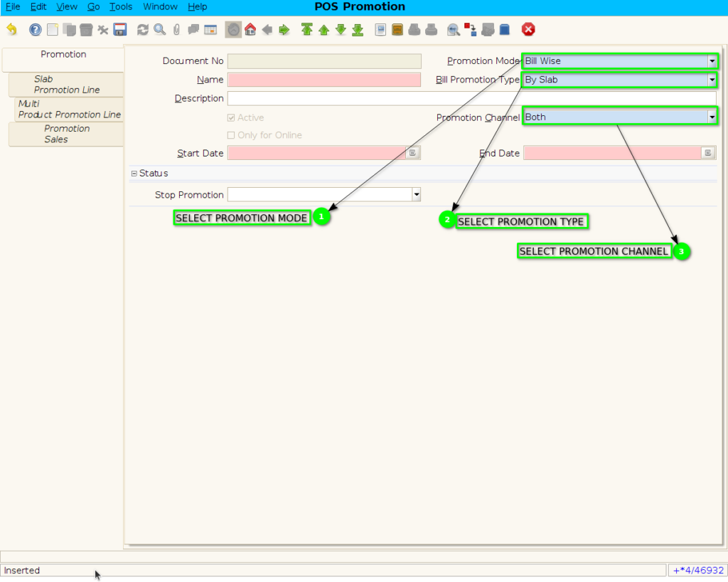
Task: Open the Promotion Channel dropdown
Action: click(x=712, y=117)
